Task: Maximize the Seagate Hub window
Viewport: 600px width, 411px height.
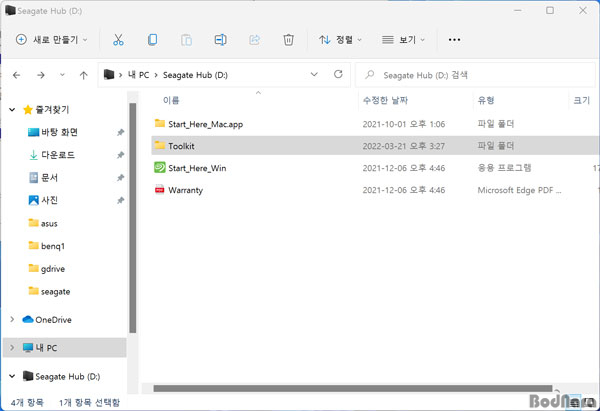Action: click(x=550, y=11)
